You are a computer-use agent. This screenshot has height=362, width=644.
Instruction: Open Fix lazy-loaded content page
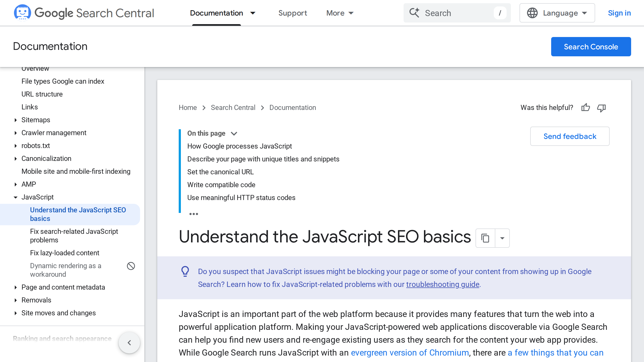click(x=65, y=253)
